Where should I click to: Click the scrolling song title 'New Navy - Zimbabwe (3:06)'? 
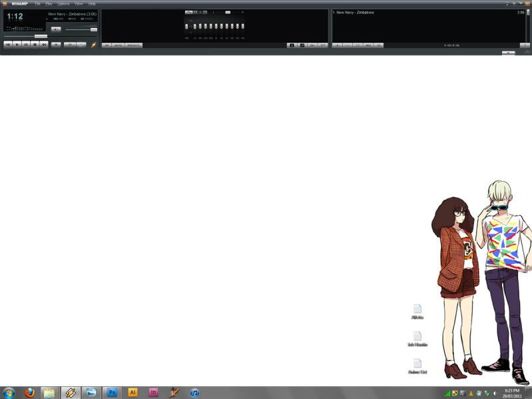(x=73, y=14)
